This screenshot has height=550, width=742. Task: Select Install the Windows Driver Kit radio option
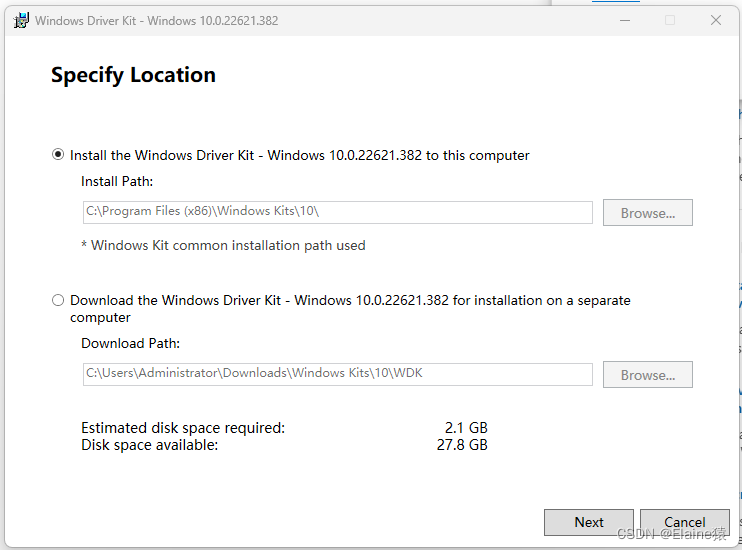click(58, 155)
